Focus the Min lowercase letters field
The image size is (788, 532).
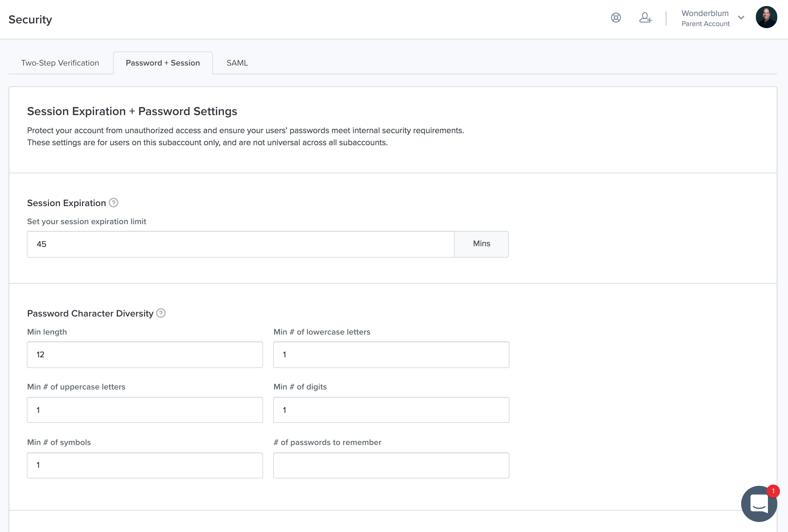tap(391, 355)
